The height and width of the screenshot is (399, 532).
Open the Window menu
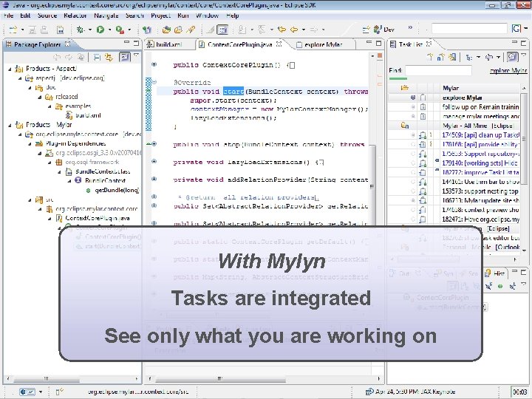(207, 16)
